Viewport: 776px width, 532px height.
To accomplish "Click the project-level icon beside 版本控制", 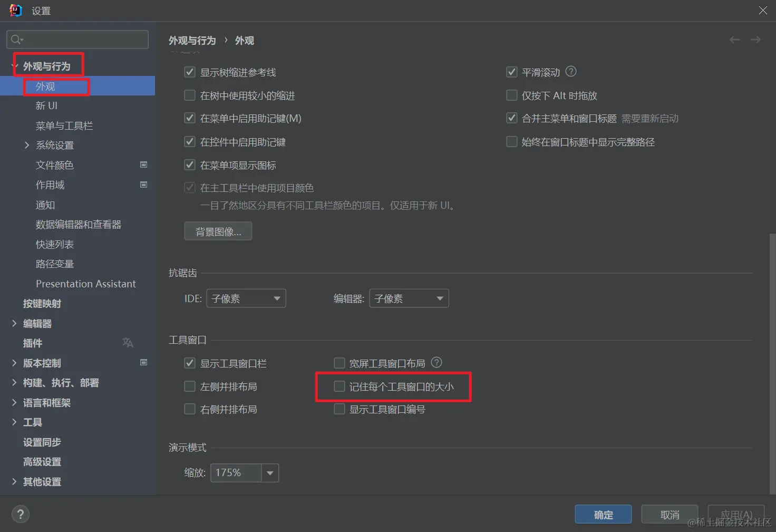I will click(x=143, y=362).
